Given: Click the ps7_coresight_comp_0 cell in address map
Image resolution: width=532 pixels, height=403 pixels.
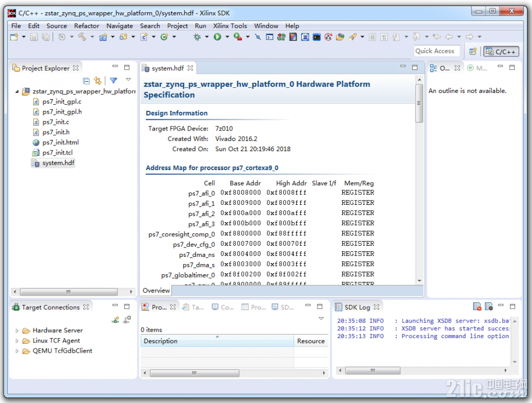Looking at the screenshot, I should [181, 234].
